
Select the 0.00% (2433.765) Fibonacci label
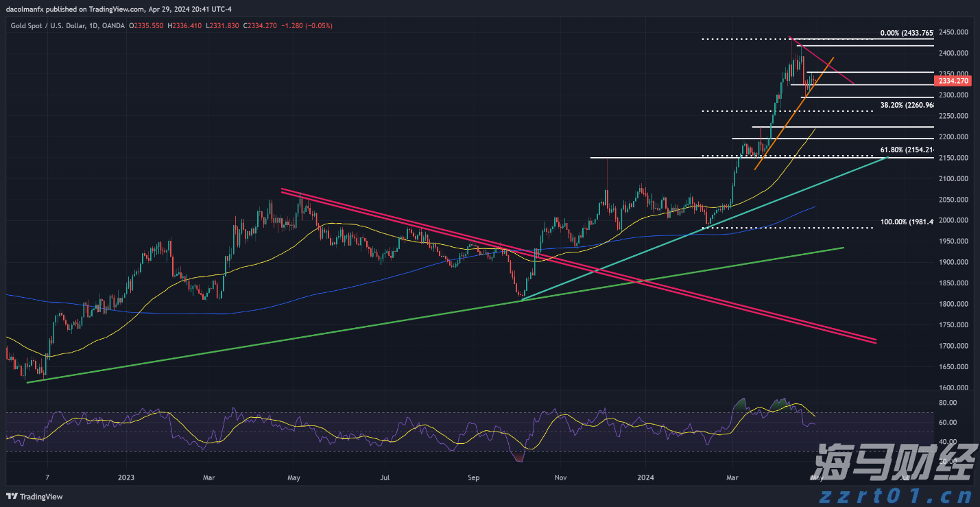[906, 33]
